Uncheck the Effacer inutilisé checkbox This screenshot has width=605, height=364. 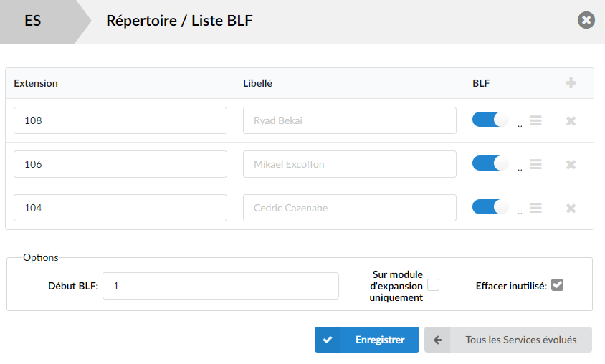point(557,285)
